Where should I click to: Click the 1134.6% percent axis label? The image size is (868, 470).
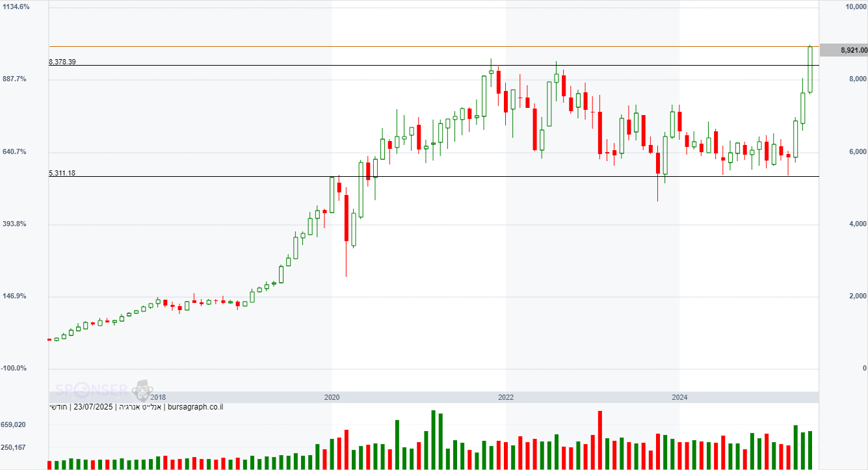(x=16, y=7)
